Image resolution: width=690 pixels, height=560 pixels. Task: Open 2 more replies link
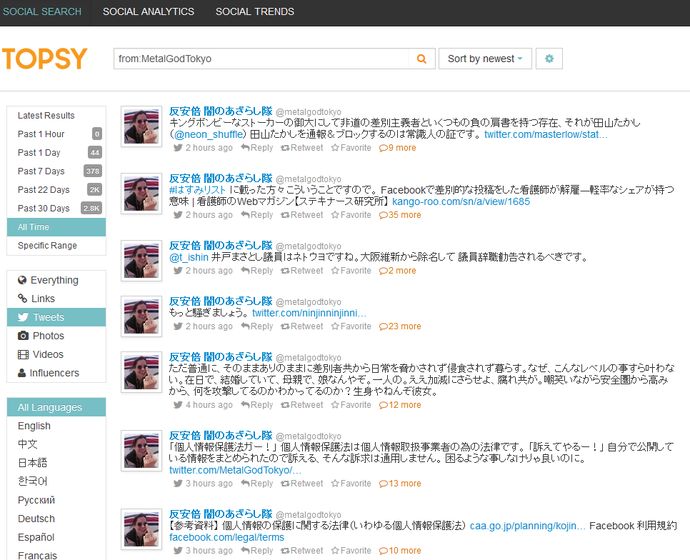pos(397,271)
